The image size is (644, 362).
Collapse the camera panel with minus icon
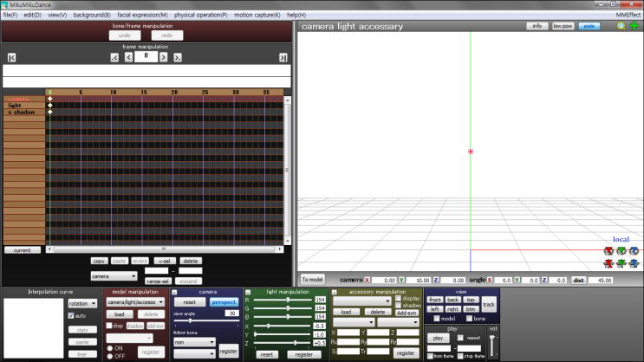[x=175, y=293]
